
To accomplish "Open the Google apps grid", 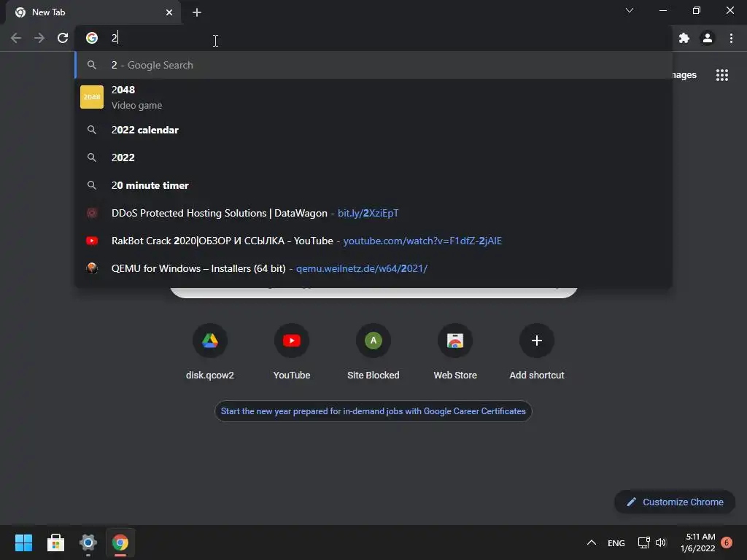I will [x=722, y=75].
